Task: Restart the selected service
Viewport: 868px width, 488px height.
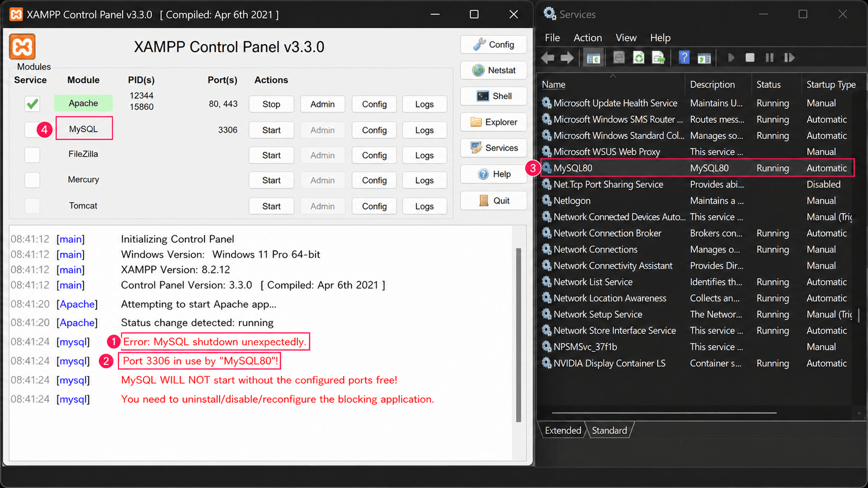Action: pos(789,58)
